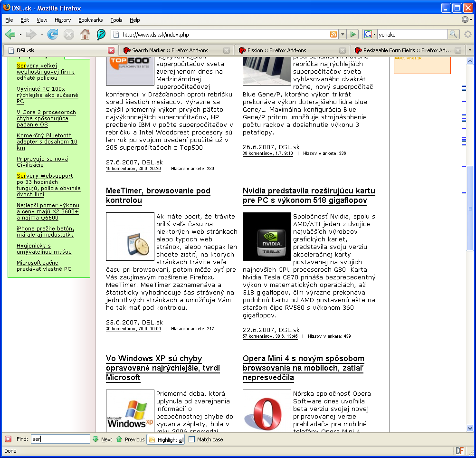Close the Find bar
This screenshot has height=458, width=476.
pyautogui.click(x=8, y=439)
